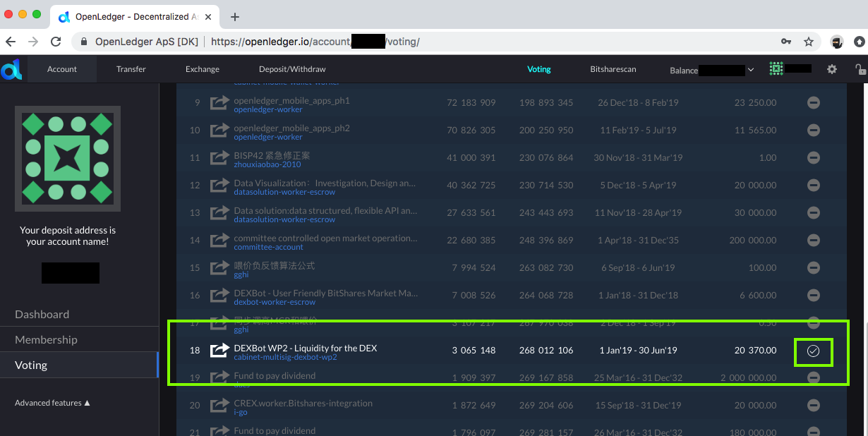This screenshot has height=436, width=868.
Task: Open the Chrome profile avatar
Action: pos(837,42)
